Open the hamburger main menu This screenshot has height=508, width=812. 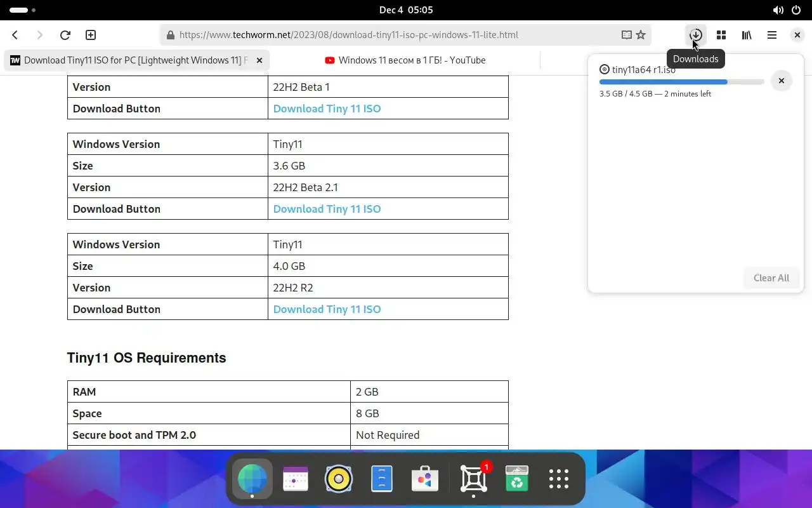coord(772,35)
